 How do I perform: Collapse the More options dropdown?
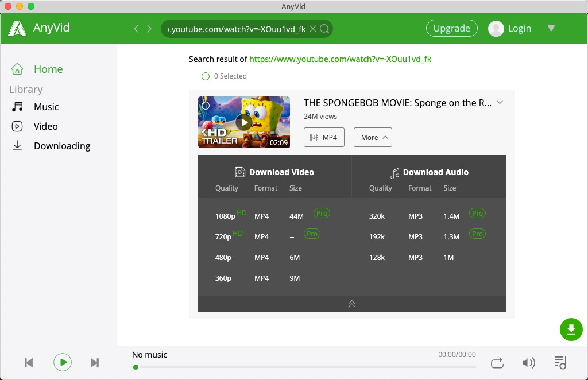pos(373,137)
